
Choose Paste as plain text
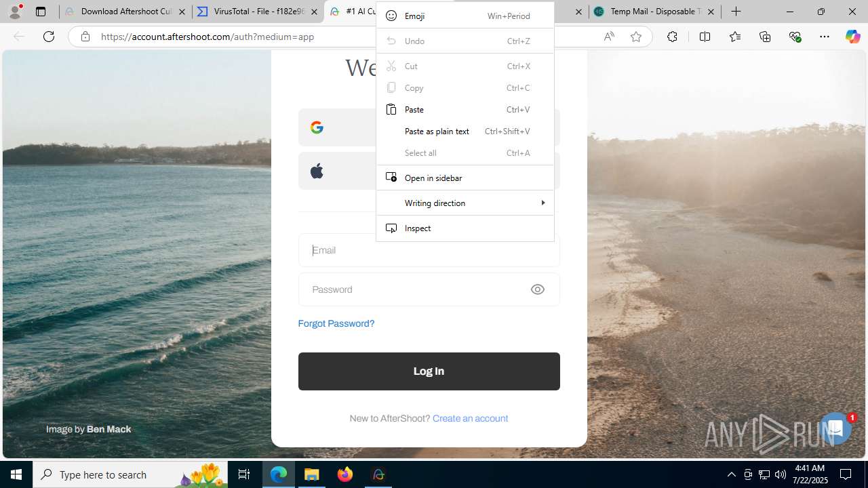click(465, 131)
